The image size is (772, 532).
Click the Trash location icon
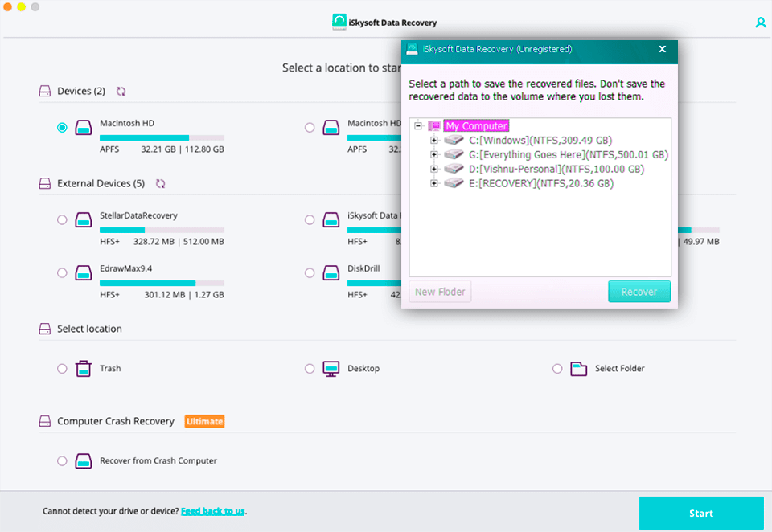coord(84,369)
